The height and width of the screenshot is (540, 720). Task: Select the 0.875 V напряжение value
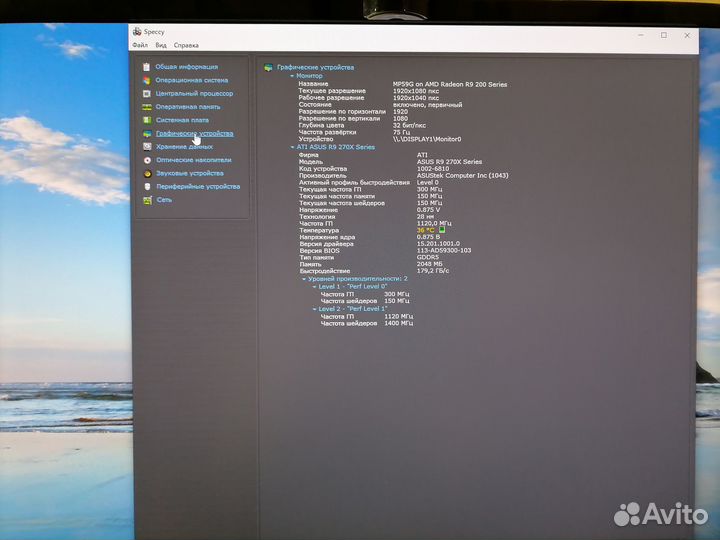(428, 209)
